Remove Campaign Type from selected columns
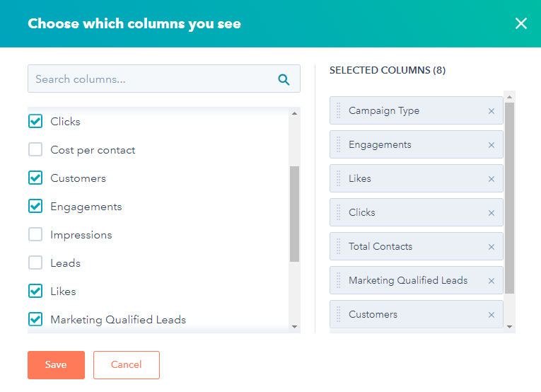 (x=491, y=111)
